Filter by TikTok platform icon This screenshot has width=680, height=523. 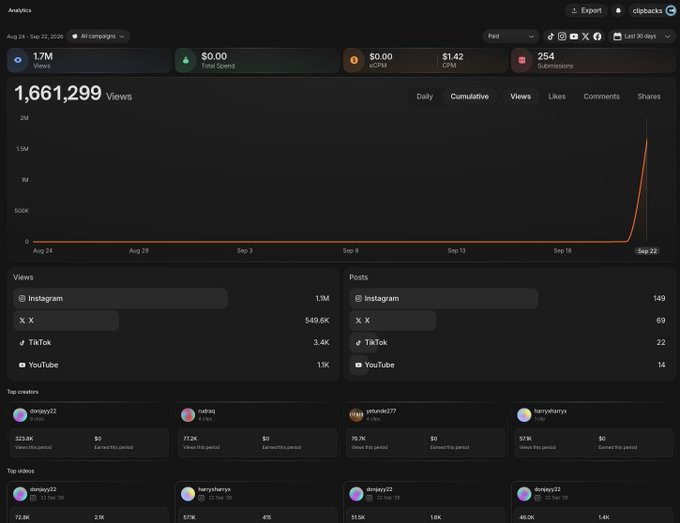click(550, 36)
